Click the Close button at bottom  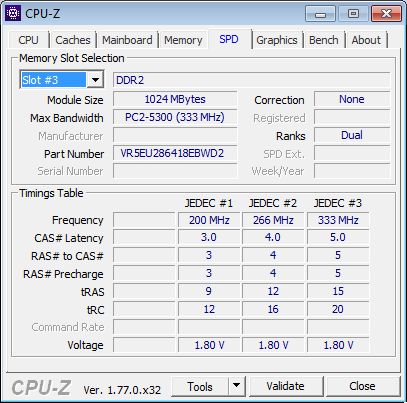tap(362, 386)
